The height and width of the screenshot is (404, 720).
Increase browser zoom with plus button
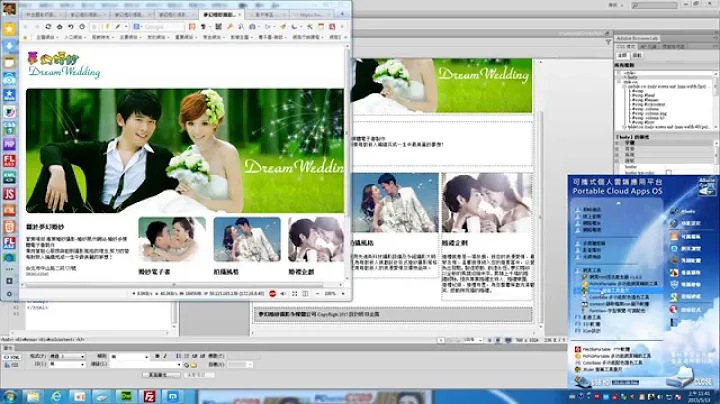point(343,293)
